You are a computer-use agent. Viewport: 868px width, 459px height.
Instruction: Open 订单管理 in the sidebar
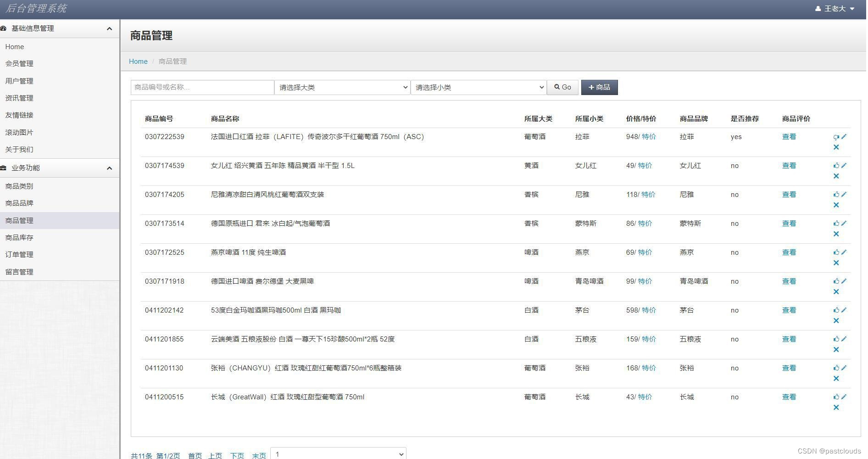tap(19, 254)
